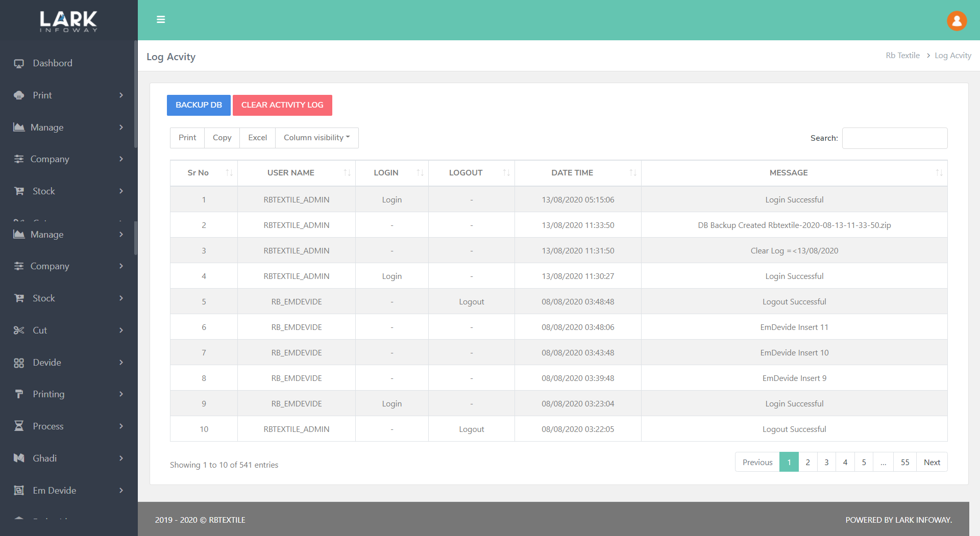Image resolution: width=980 pixels, height=536 pixels.
Task: Click the CLEAR ACTIVITY LOG button
Action: tap(282, 105)
